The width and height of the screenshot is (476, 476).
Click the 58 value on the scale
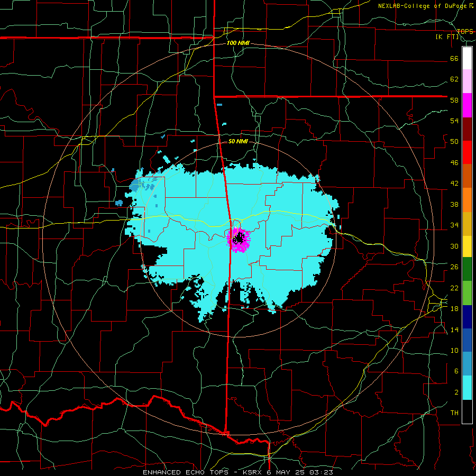coord(454,100)
